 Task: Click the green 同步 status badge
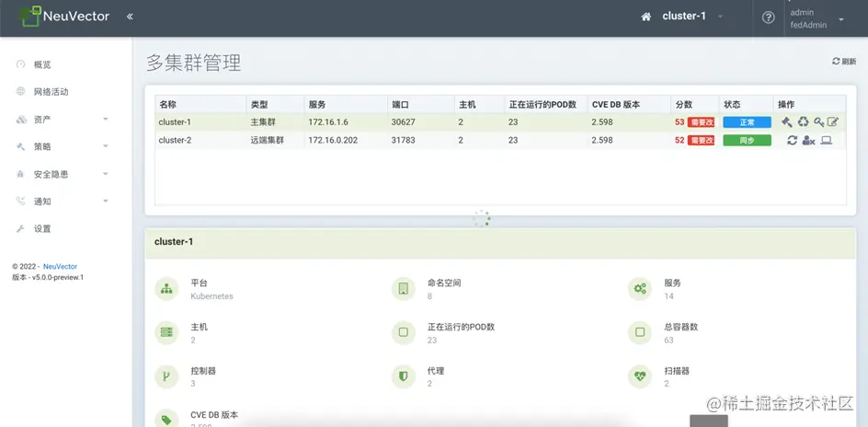747,141
